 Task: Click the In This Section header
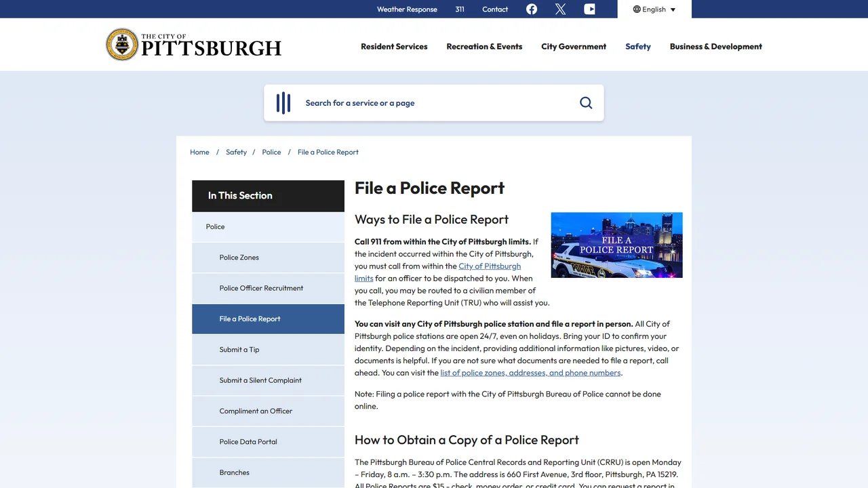269,196
